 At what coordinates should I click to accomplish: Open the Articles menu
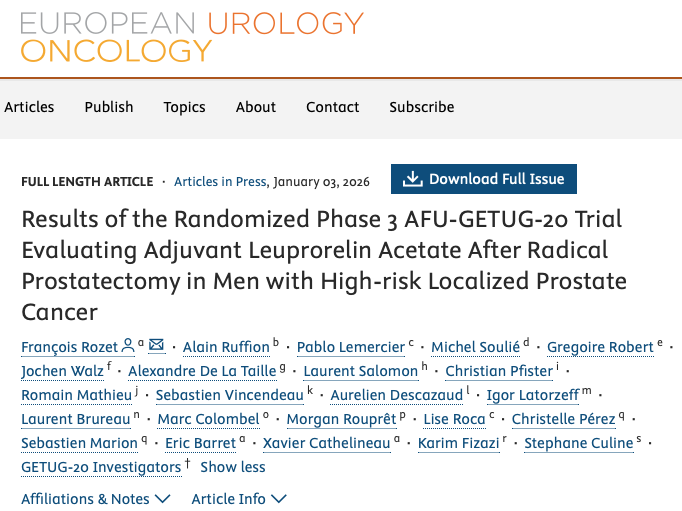coord(29,107)
